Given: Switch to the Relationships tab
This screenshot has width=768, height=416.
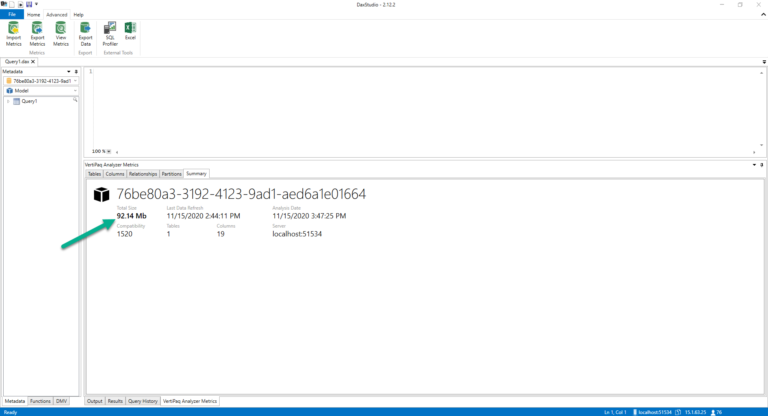Looking at the screenshot, I should point(144,173).
